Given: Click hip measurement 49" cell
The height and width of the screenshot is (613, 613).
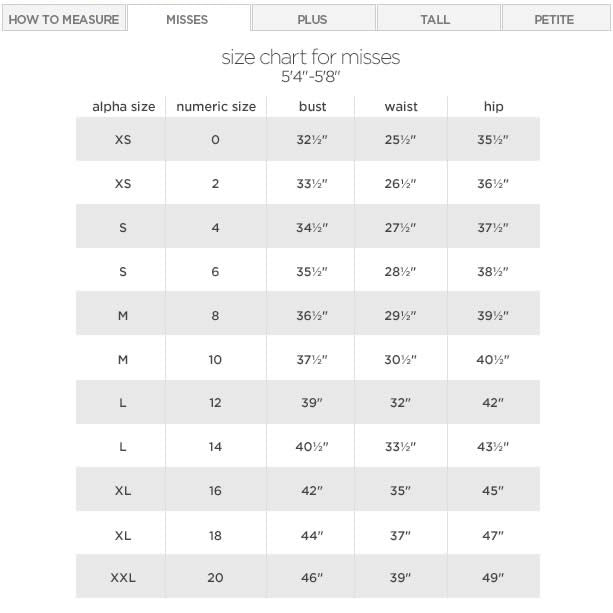Looking at the screenshot, I should [x=492, y=578].
